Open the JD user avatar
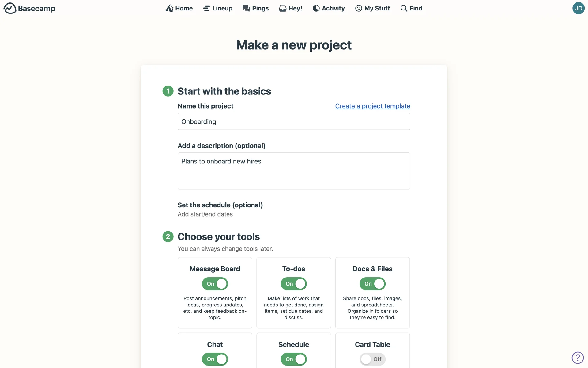This screenshot has width=588, height=368. click(578, 8)
